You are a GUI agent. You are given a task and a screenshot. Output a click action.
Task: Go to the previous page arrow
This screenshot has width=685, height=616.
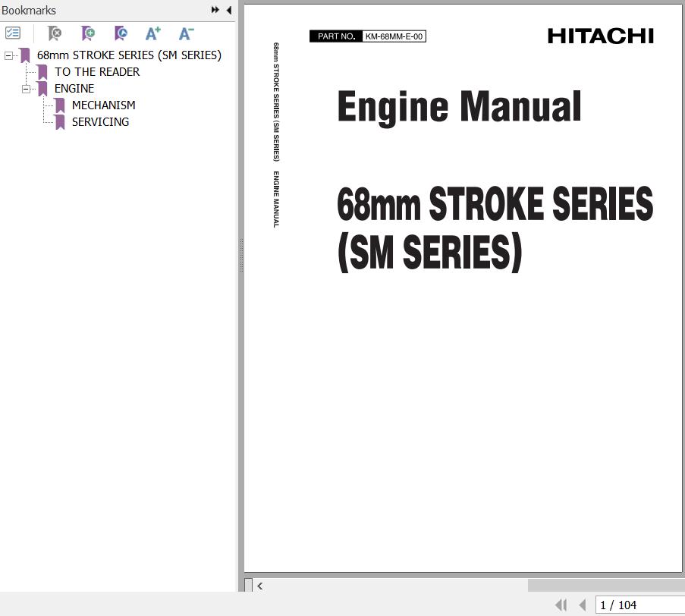[x=582, y=605]
